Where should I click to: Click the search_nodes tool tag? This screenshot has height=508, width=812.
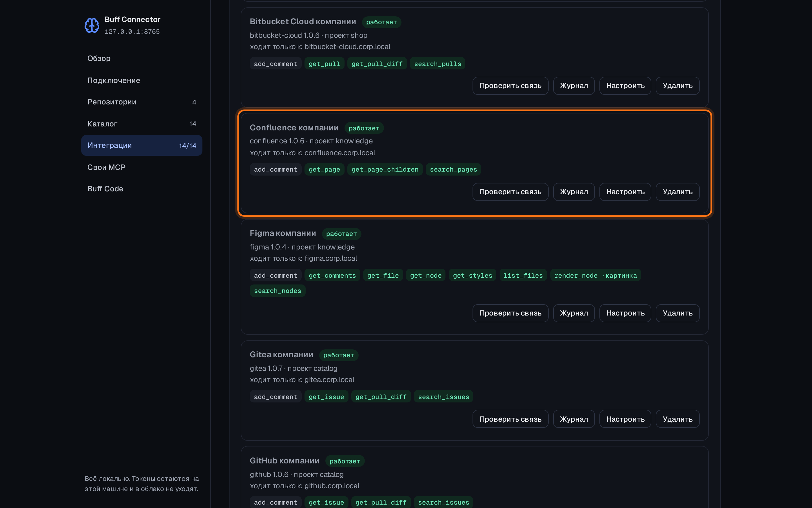tap(277, 291)
